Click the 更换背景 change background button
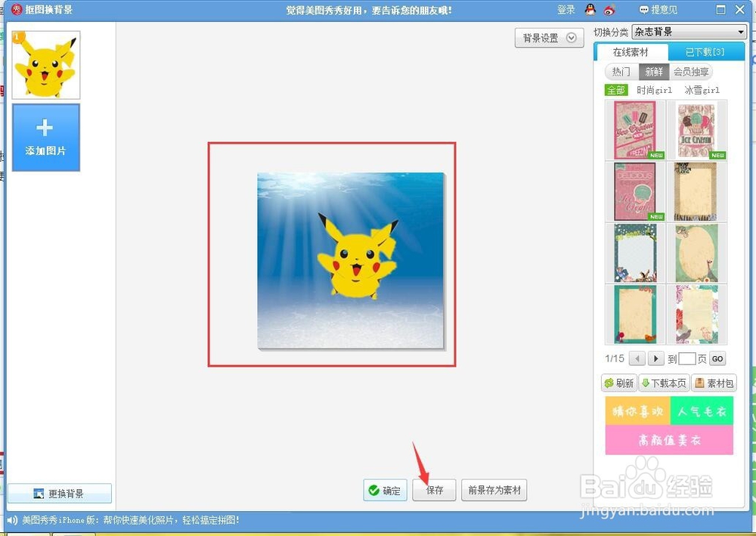 point(60,494)
